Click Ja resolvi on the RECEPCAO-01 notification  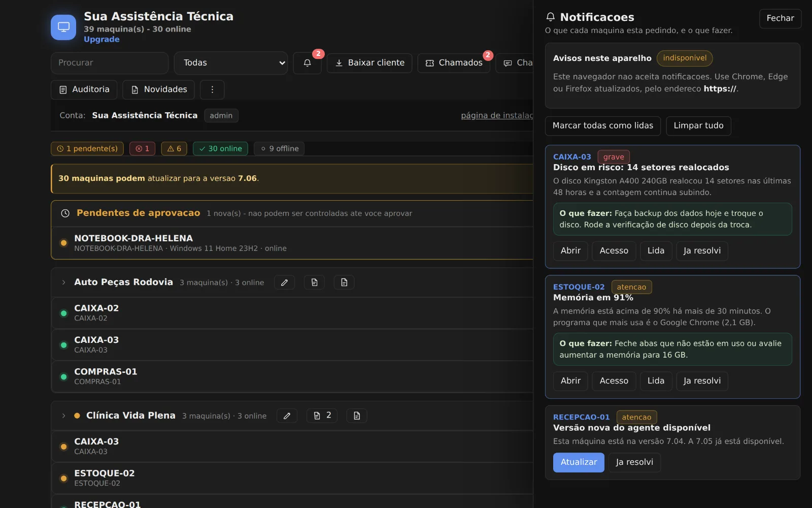click(634, 462)
